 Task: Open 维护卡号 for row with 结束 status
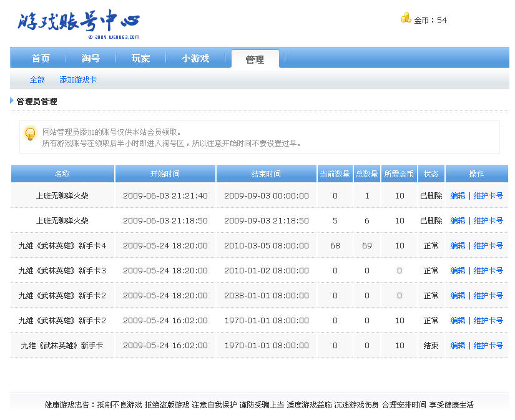click(x=488, y=346)
